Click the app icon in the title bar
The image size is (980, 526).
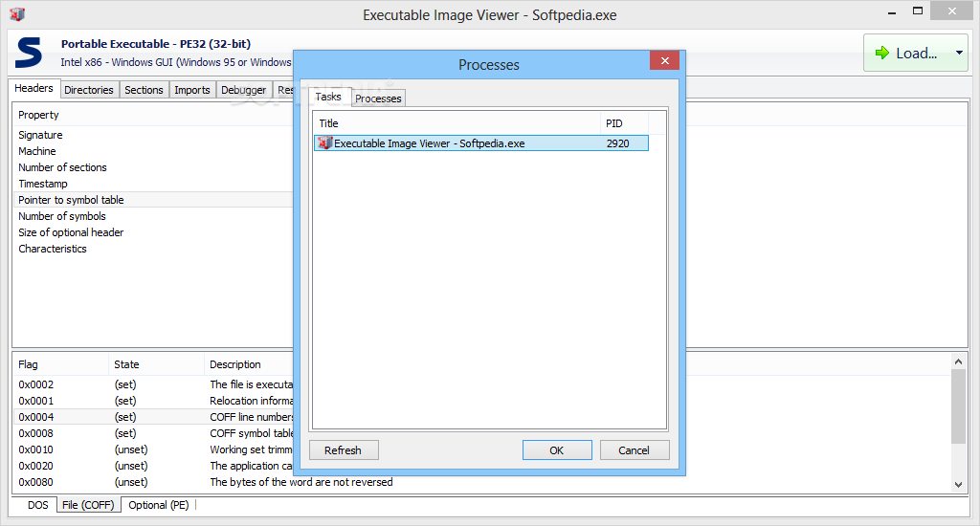coord(17,13)
